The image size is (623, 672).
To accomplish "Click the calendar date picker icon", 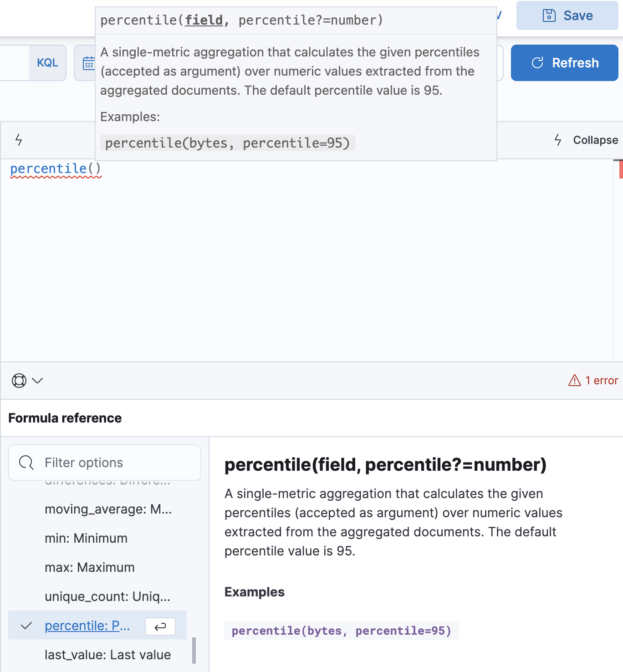I will [x=89, y=63].
